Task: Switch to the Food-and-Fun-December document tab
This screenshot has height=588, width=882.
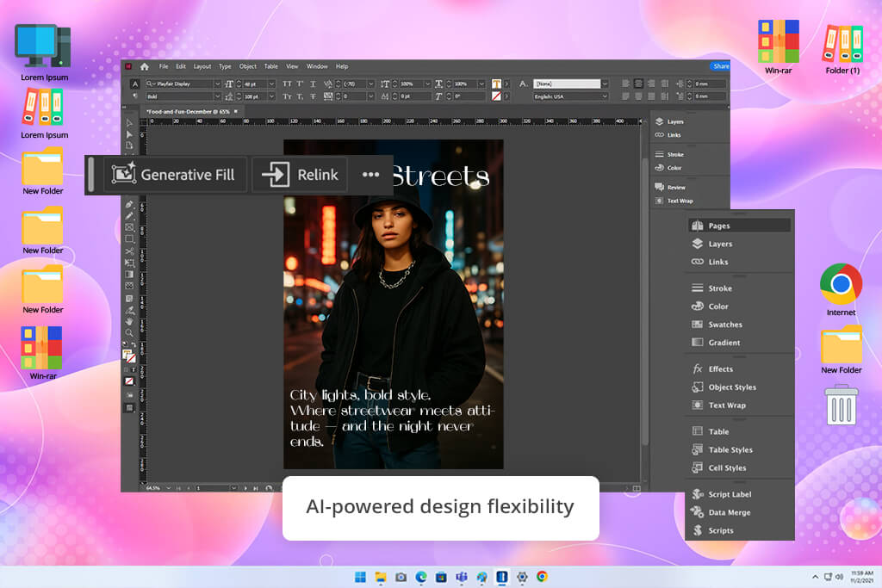Action: [188, 111]
